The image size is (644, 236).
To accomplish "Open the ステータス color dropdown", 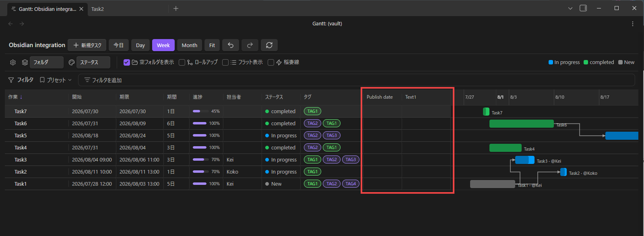I will click(93, 62).
